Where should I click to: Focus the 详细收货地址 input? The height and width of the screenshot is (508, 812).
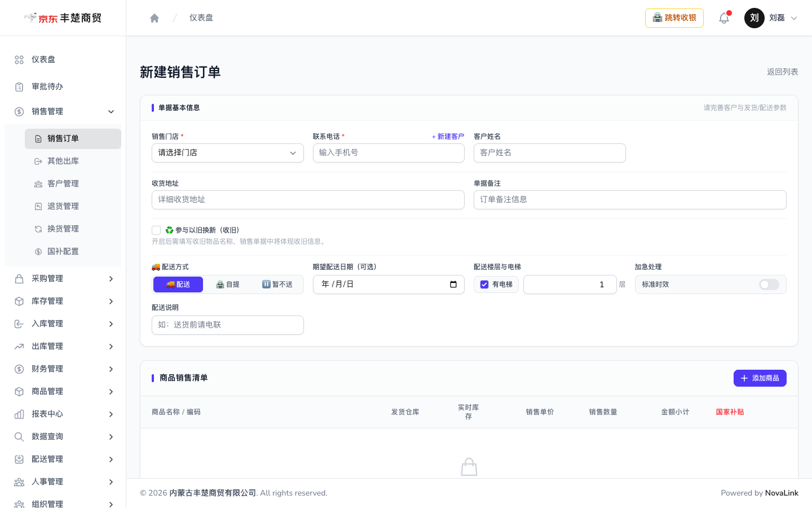(x=308, y=200)
